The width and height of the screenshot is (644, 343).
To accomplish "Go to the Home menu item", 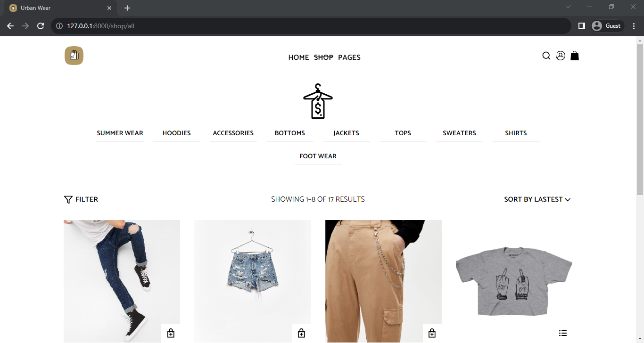I will pyautogui.click(x=299, y=57).
